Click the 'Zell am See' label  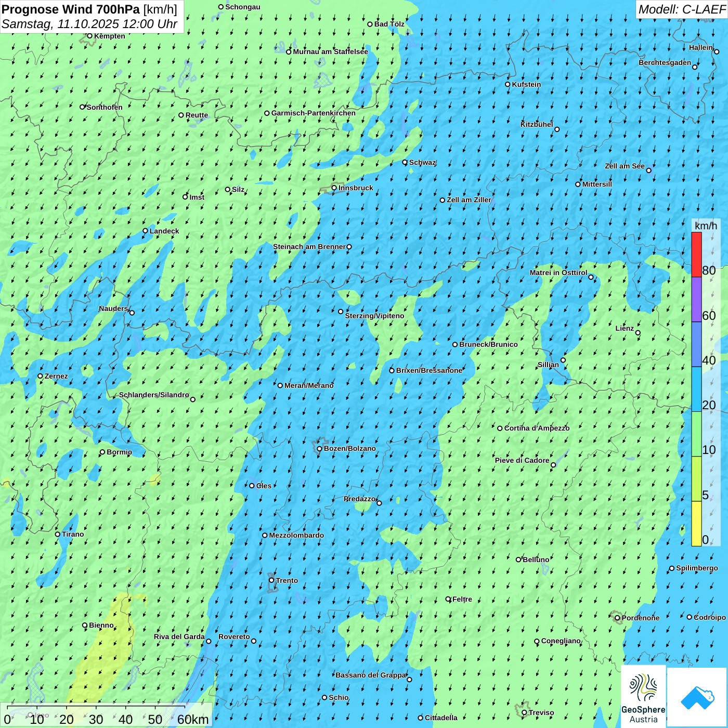point(625,166)
